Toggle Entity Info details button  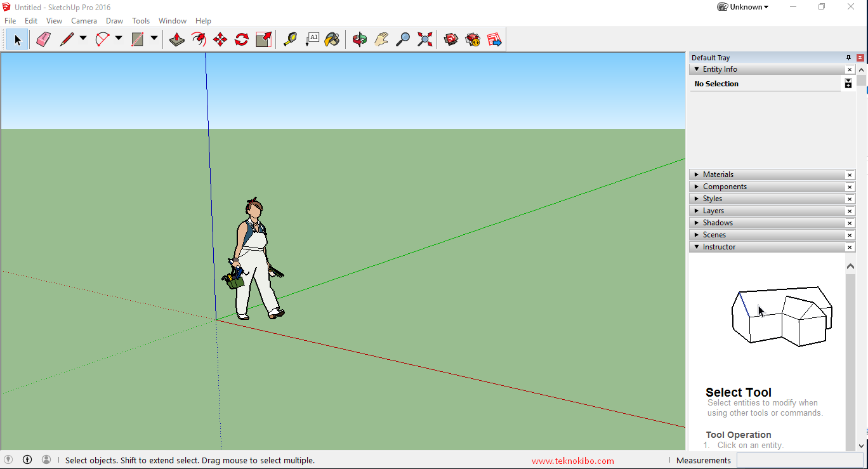pyautogui.click(x=848, y=83)
